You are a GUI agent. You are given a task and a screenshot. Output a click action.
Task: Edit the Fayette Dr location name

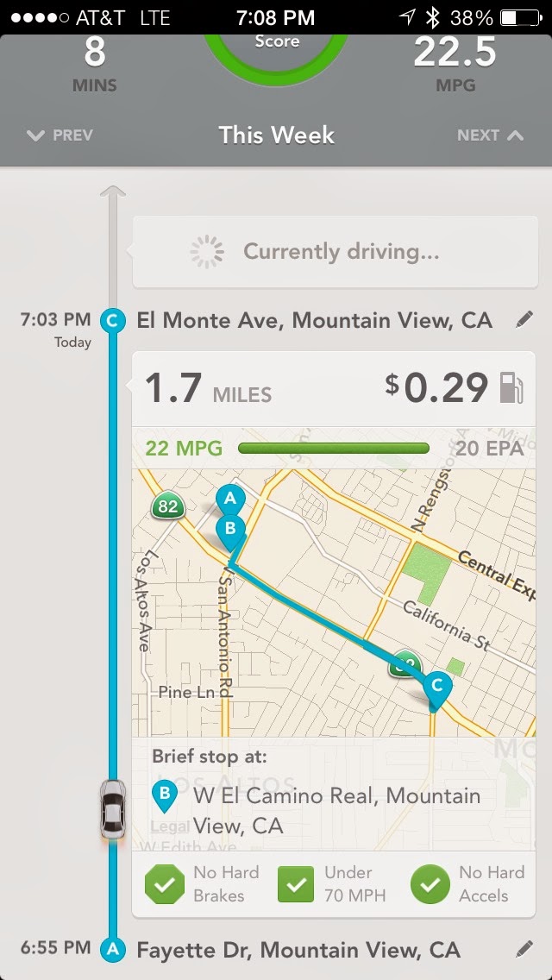524,950
